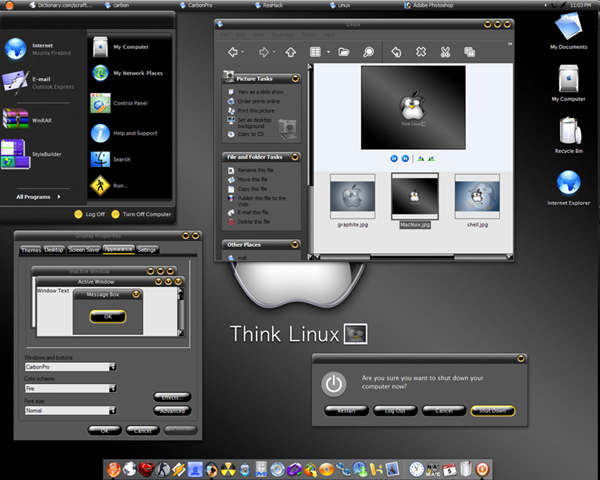
Task: Open the calendar icon in the dock
Action: (x=450, y=469)
